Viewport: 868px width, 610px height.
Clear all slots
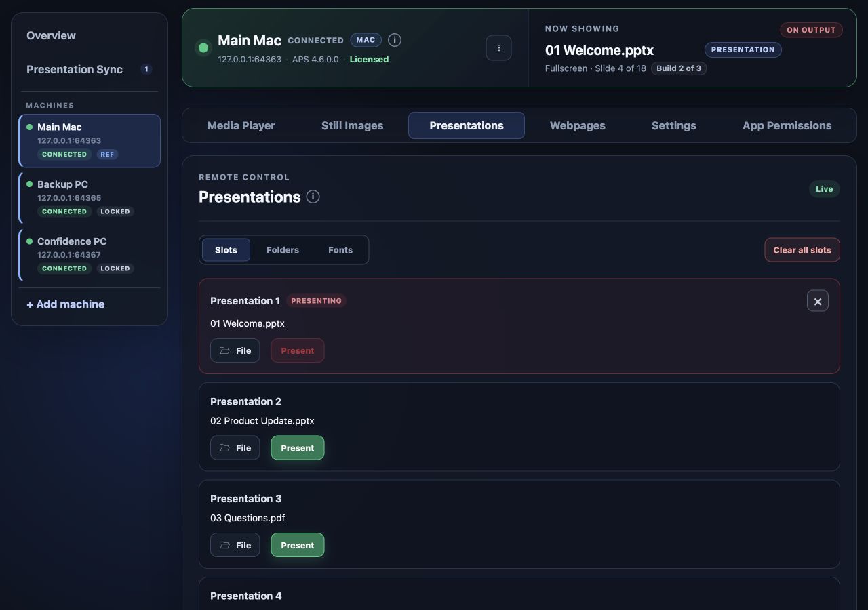pyautogui.click(x=802, y=250)
